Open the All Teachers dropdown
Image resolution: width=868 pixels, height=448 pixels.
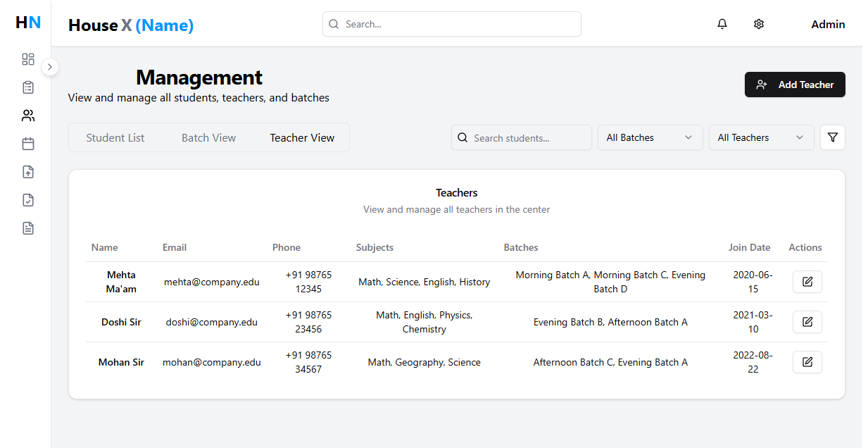(x=762, y=137)
